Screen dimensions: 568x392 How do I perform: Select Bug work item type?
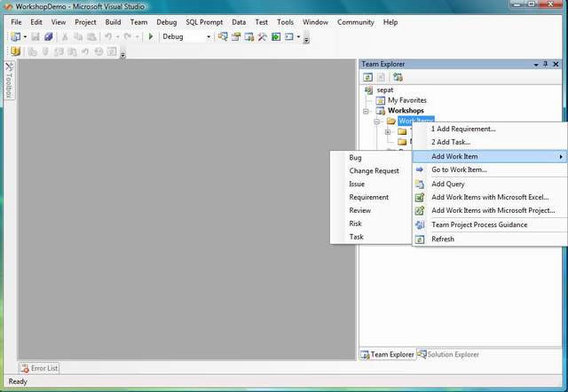(371, 158)
